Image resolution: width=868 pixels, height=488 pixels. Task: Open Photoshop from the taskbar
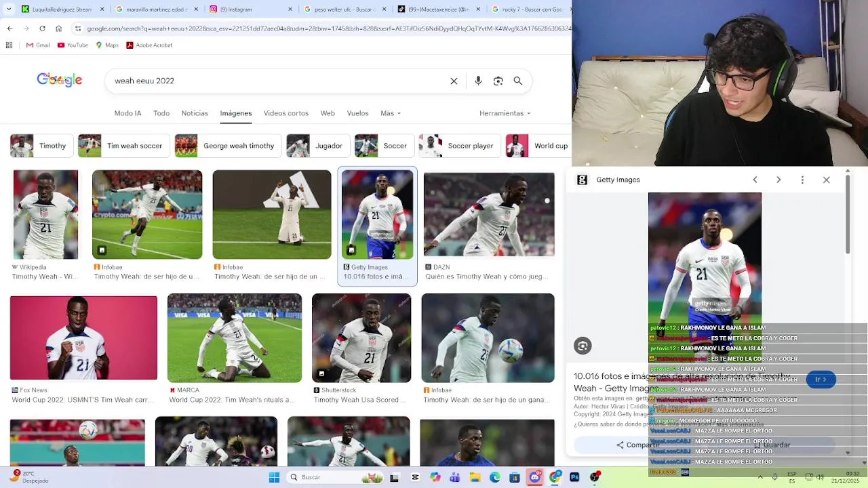point(575,477)
